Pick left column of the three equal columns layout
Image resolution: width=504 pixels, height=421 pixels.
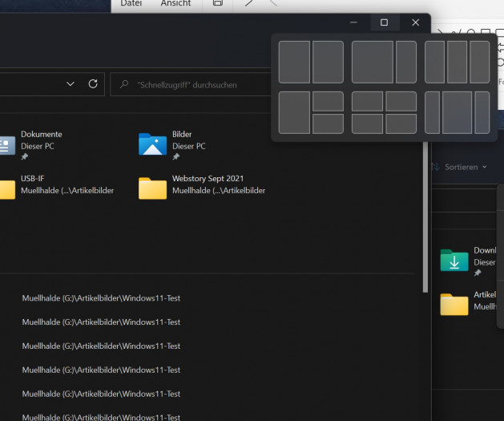click(x=434, y=62)
